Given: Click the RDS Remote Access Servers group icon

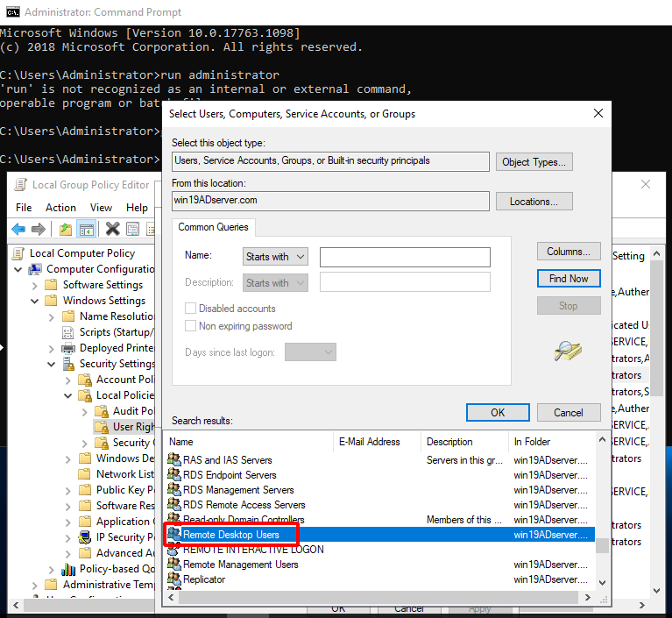Looking at the screenshot, I should [174, 504].
